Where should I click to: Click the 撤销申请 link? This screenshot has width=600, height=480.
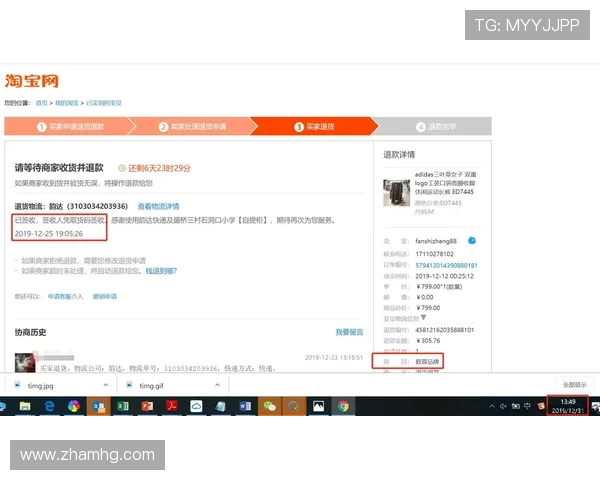[104, 296]
